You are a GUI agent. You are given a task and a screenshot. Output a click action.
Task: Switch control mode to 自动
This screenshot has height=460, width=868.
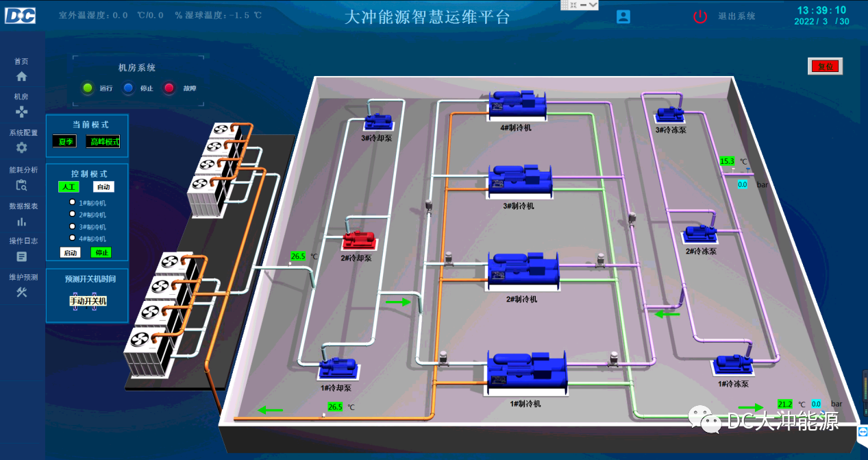(103, 186)
